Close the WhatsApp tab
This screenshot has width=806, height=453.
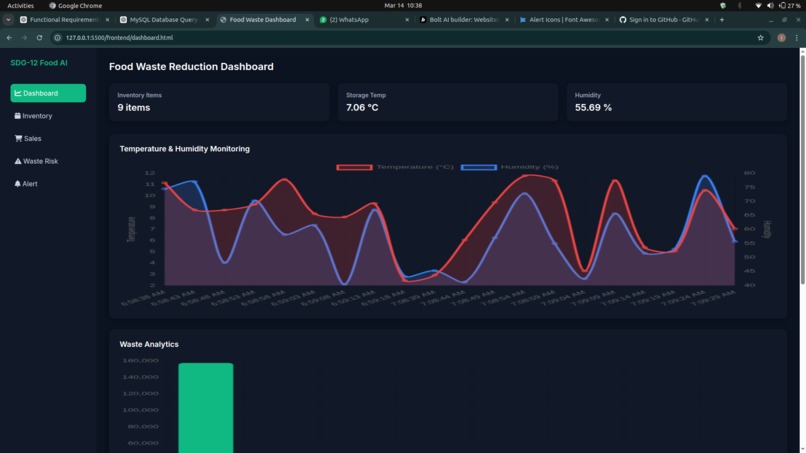point(407,20)
